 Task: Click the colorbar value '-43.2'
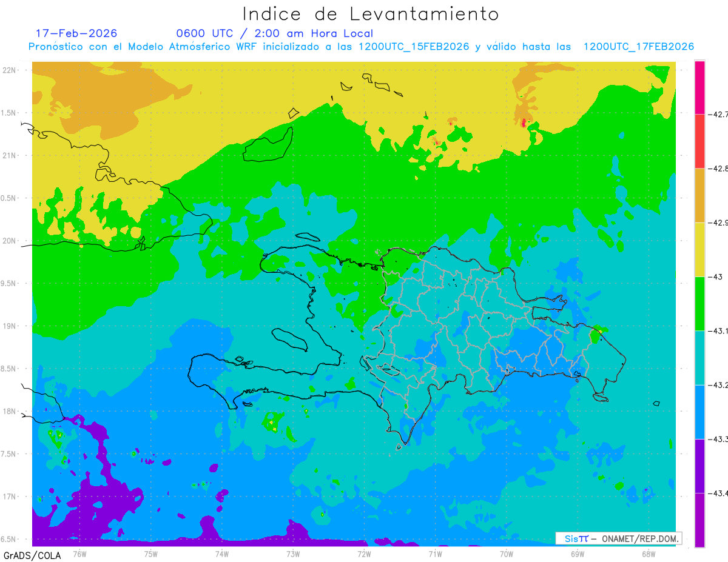718,385
